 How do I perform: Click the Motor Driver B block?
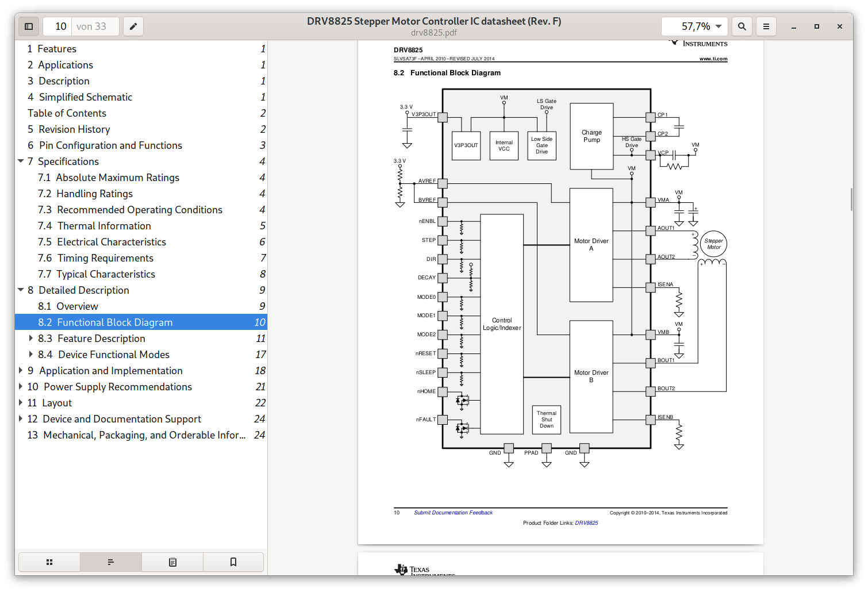tap(591, 376)
